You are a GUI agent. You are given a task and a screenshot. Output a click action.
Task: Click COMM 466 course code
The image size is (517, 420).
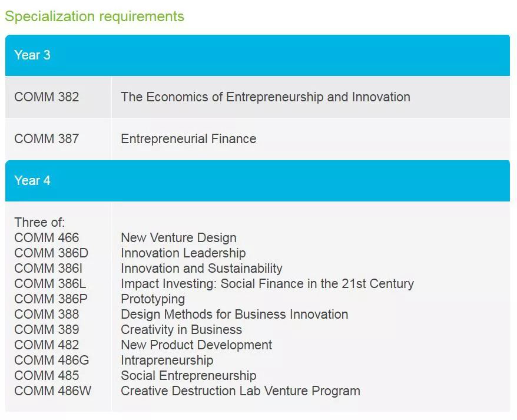click(x=47, y=238)
